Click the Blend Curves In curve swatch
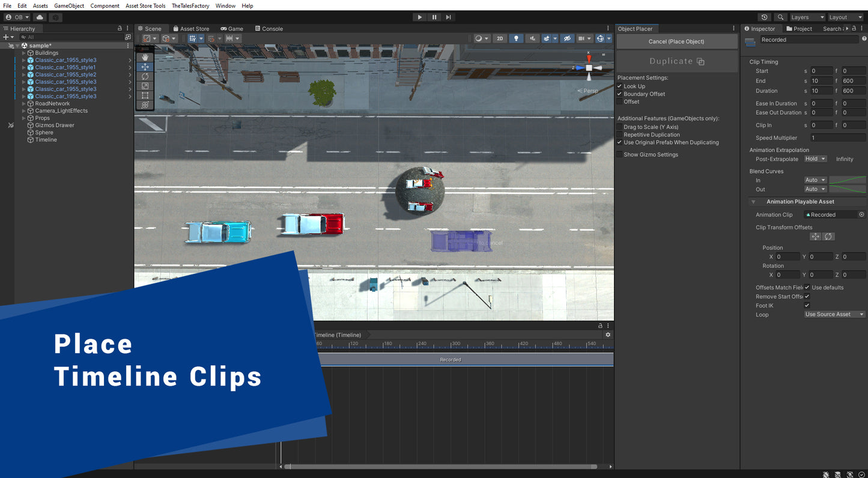 click(x=847, y=180)
